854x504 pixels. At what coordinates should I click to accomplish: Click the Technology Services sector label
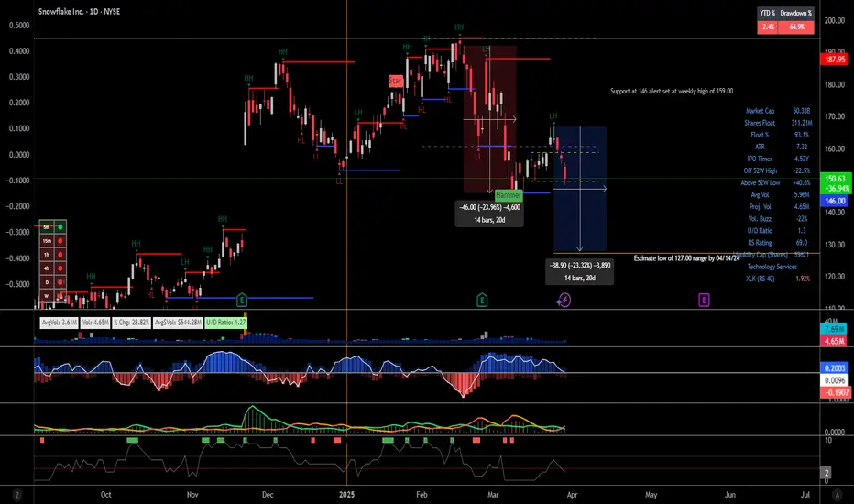(772, 267)
